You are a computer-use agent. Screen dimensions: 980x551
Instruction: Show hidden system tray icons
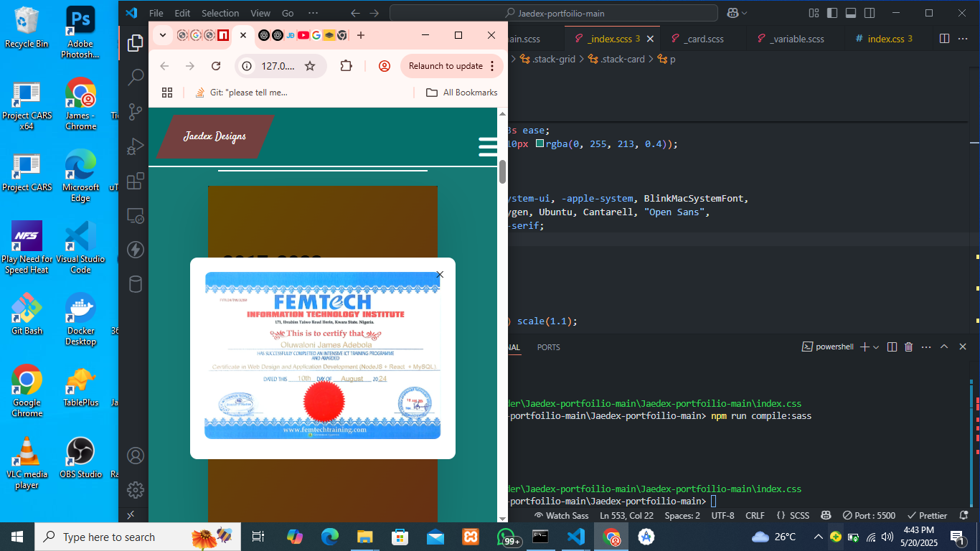(818, 537)
